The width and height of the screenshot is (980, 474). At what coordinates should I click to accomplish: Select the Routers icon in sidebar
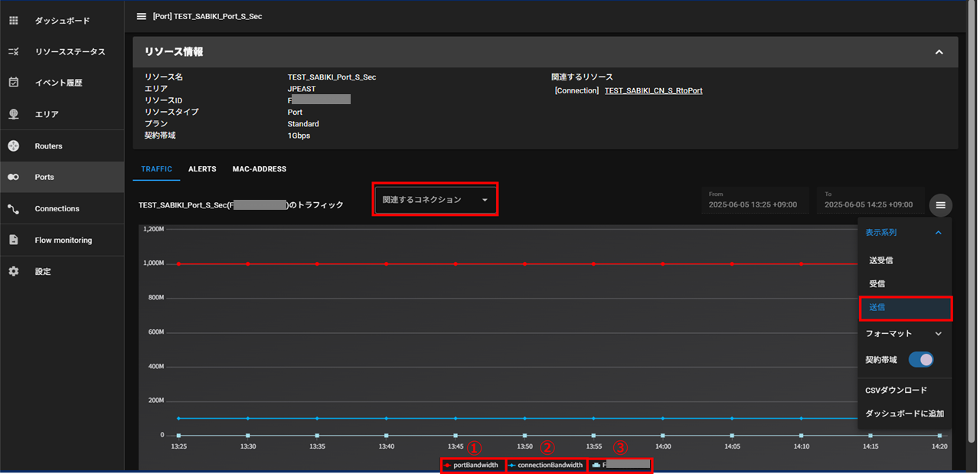tap(13, 146)
